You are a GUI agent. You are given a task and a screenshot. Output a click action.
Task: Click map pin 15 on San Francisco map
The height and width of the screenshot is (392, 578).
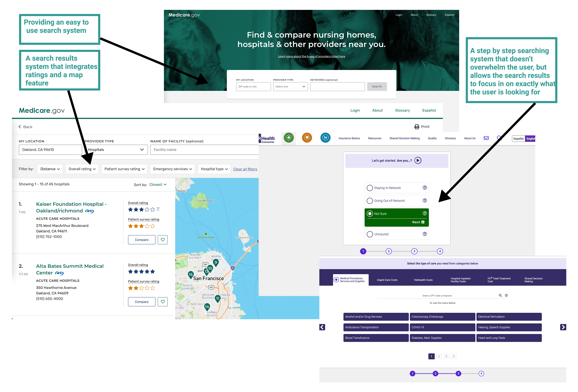191,275
